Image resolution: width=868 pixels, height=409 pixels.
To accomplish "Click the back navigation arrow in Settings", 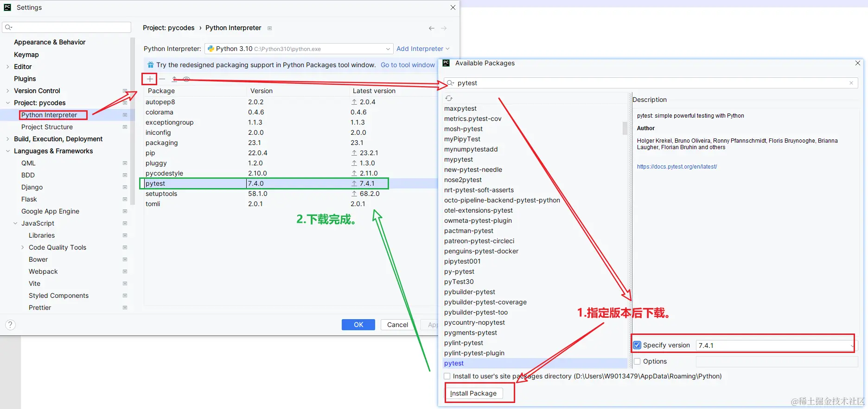I will (x=432, y=28).
